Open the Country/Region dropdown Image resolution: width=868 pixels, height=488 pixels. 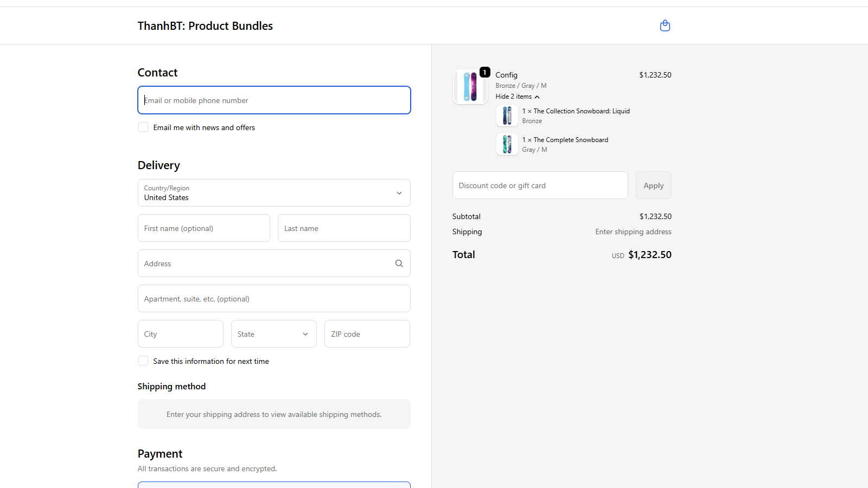(x=274, y=192)
